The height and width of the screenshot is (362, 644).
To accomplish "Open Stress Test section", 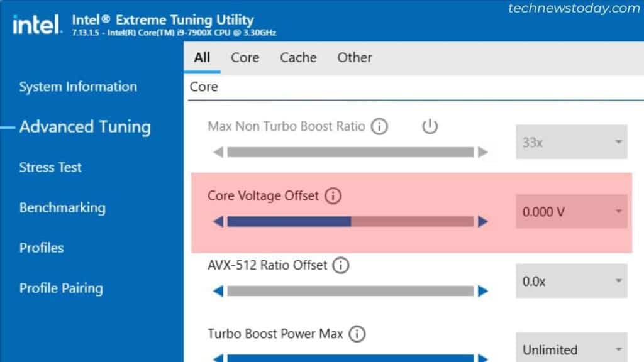I will point(50,167).
